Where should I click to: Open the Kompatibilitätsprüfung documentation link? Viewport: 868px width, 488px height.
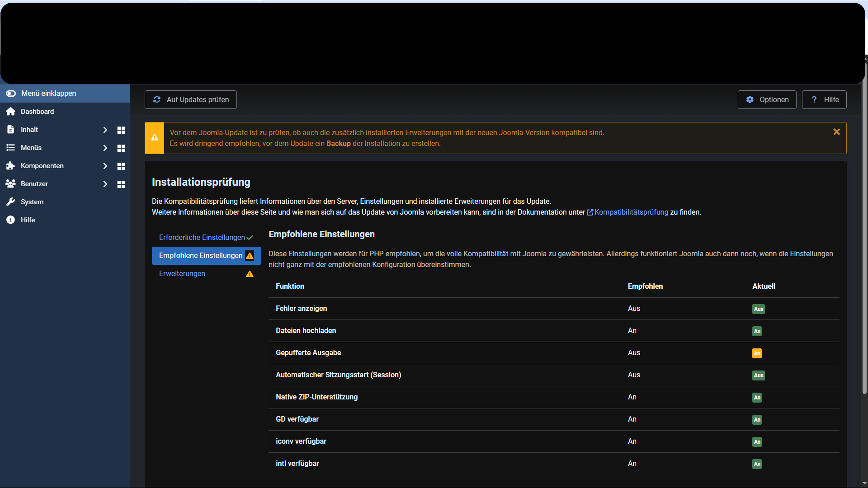click(631, 212)
